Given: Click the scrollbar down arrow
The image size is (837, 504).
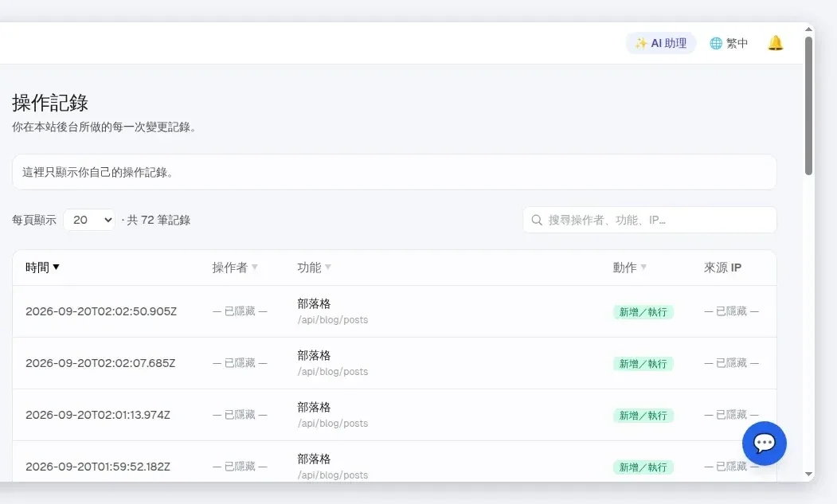Looking at the screenshot, I should pos(808,474).
